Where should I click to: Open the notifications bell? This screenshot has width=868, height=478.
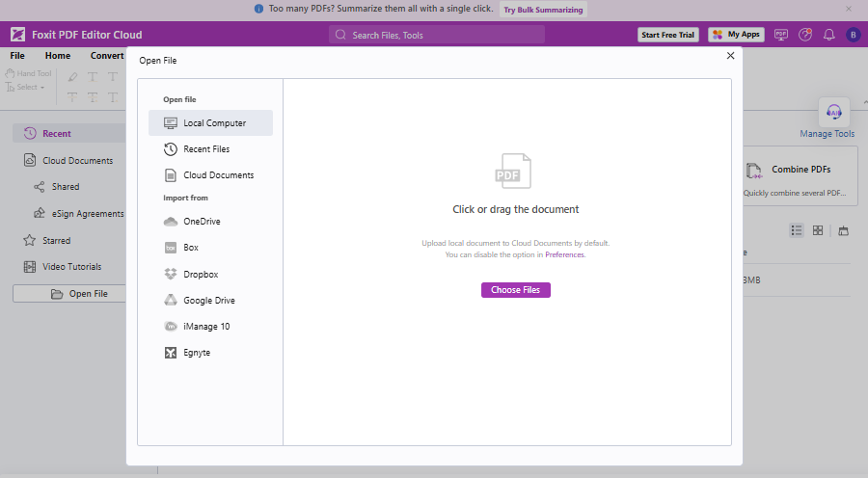828,35
